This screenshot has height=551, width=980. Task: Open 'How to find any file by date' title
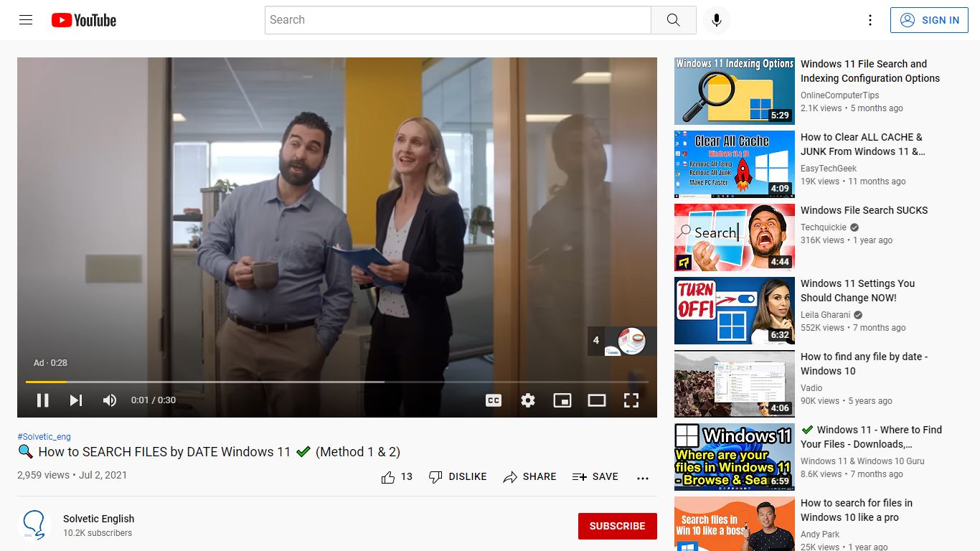point(864,364)
